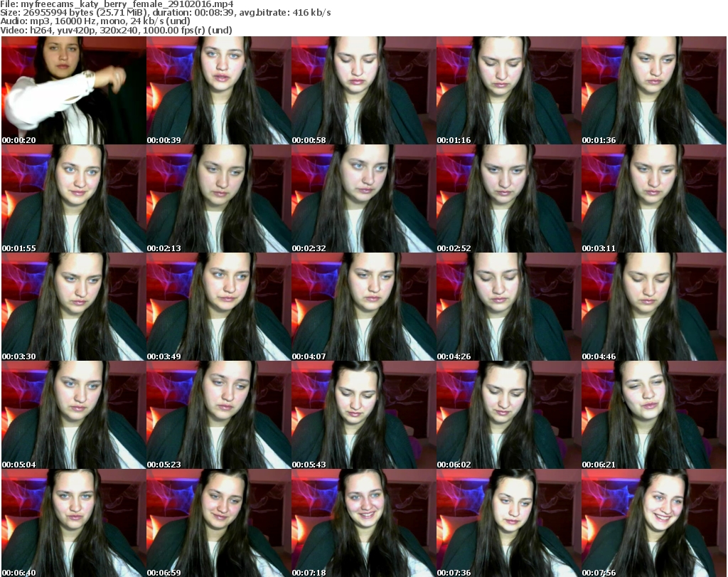This screenshot has width=728, height=577.
Task: Pick the 00:04:26 video frame
Action: [x=508, y=307]
